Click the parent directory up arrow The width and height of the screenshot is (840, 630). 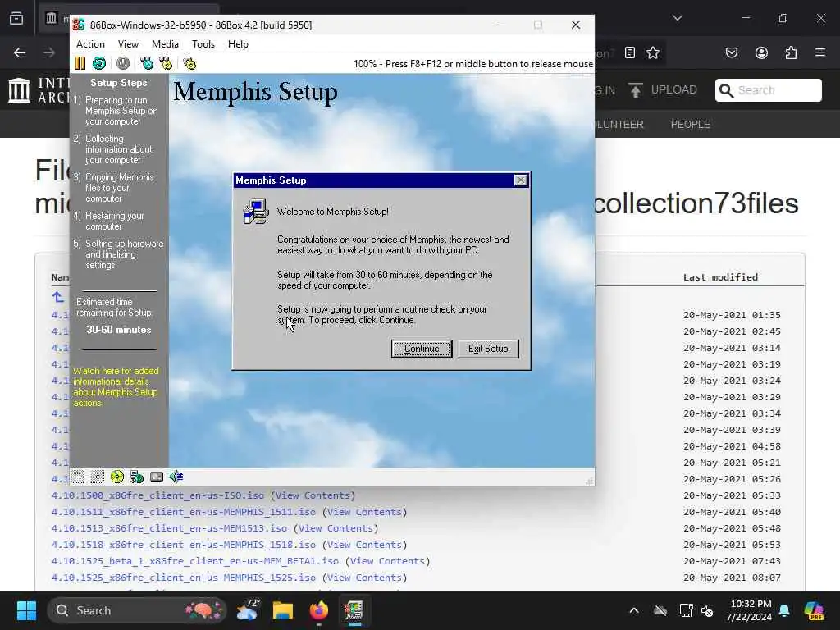click(58, 297)
